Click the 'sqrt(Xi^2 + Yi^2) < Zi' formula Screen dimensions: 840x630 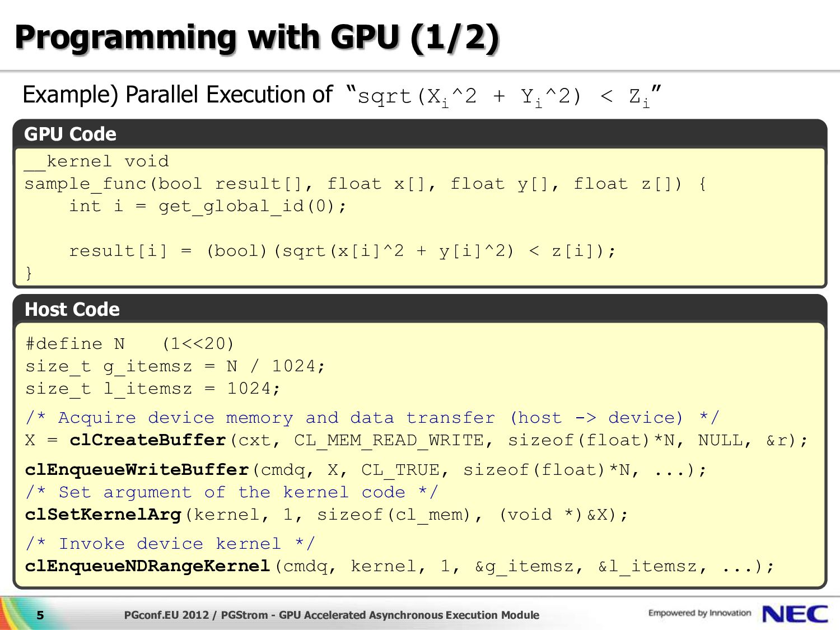tap(504, 97)
